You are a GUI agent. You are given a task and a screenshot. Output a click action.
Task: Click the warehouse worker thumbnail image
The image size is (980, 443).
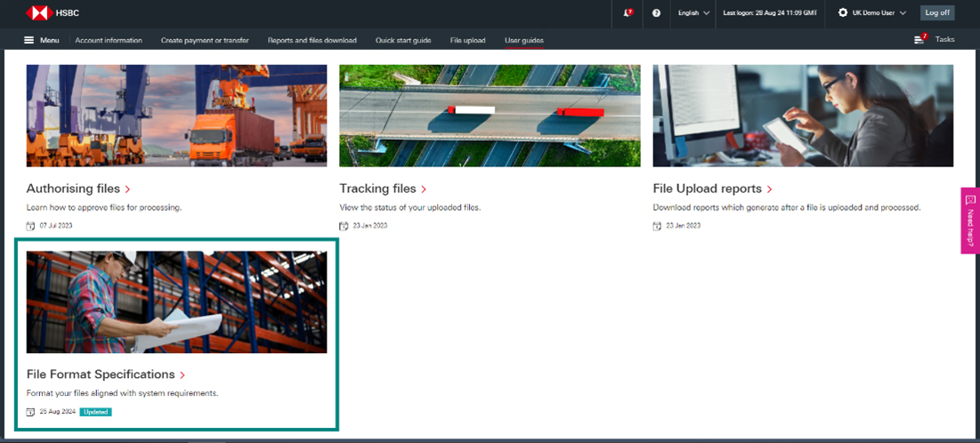[x=176, y=302]
